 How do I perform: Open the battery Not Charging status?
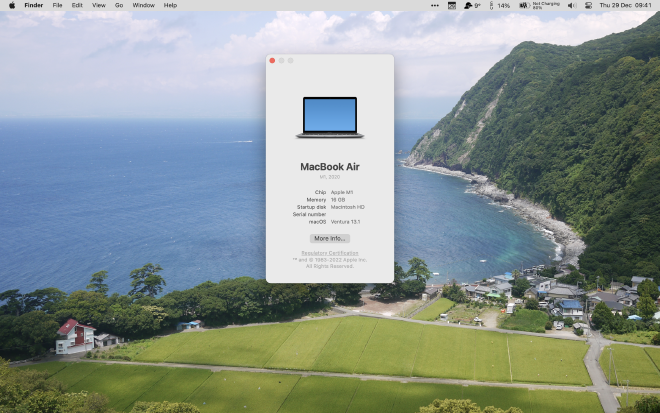coord(539,5)
